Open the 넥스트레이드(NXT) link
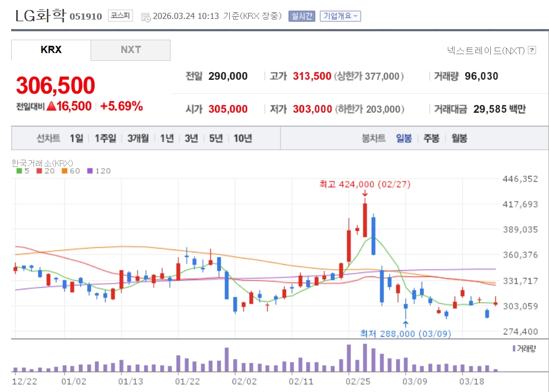The height and width of the screenshot is (392, 549). tap(486, 51)
